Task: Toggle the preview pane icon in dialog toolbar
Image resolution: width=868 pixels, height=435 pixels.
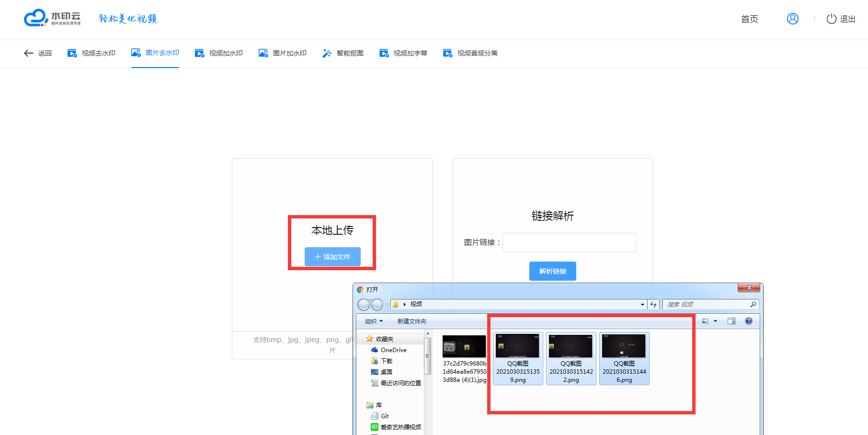Action: pyautogui.click(x=731, y=321)
